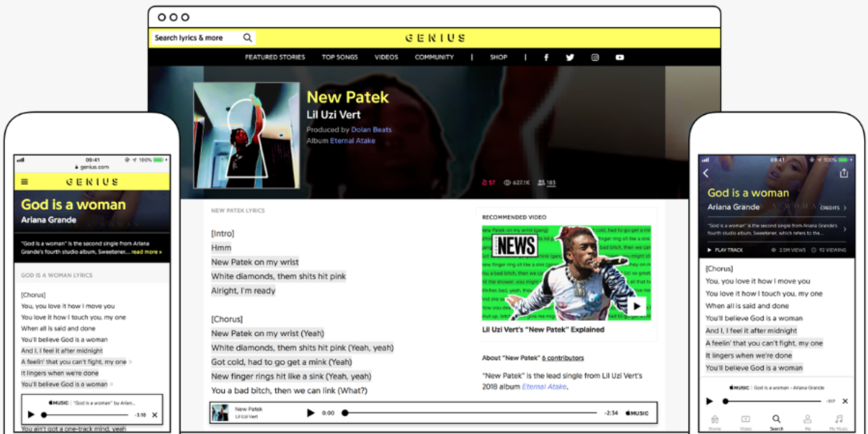Open the Dolan Beats producer link
Image resolution: width=868 pixels, height=434 pixels.
click(x=371, y=130)
